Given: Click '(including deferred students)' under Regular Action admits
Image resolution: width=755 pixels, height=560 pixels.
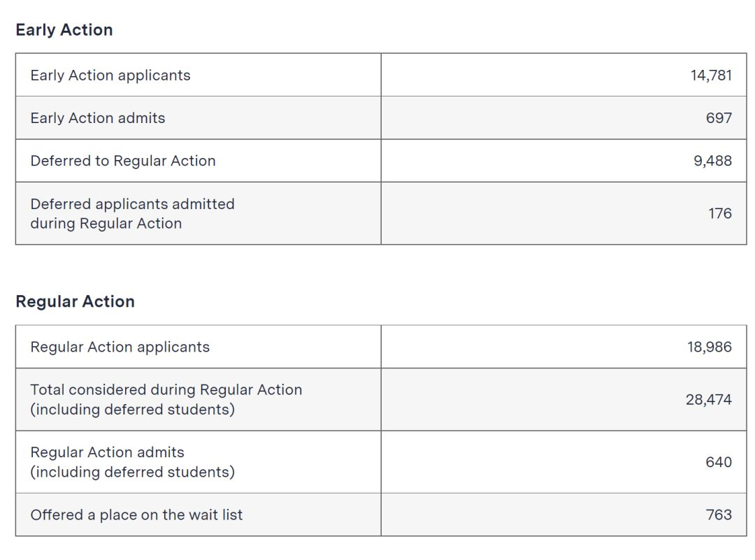Looking at the screenshot, I should (x=132, y=473).
